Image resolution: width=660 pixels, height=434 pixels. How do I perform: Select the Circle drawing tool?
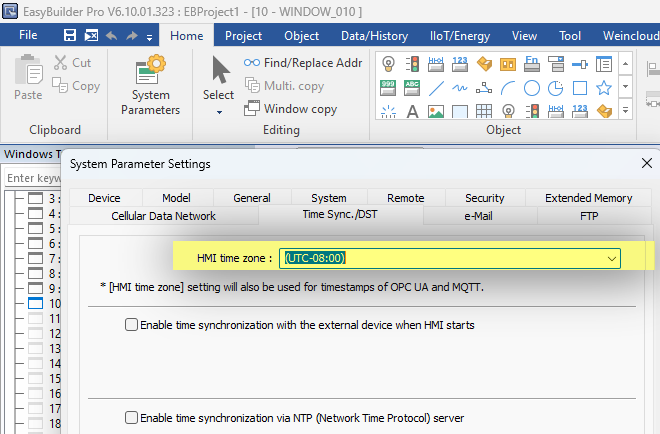tap(532, 88)
